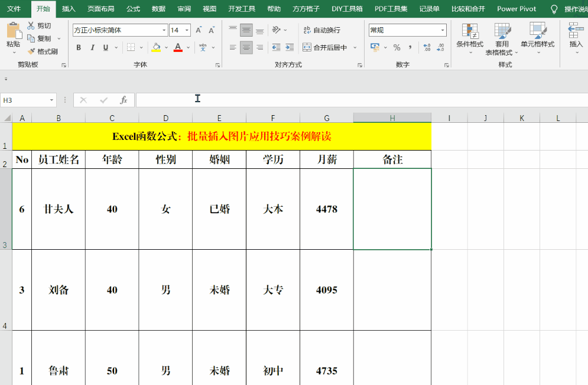
Task: Switch to the 插入 tab
Action: [x=69, y=9]
